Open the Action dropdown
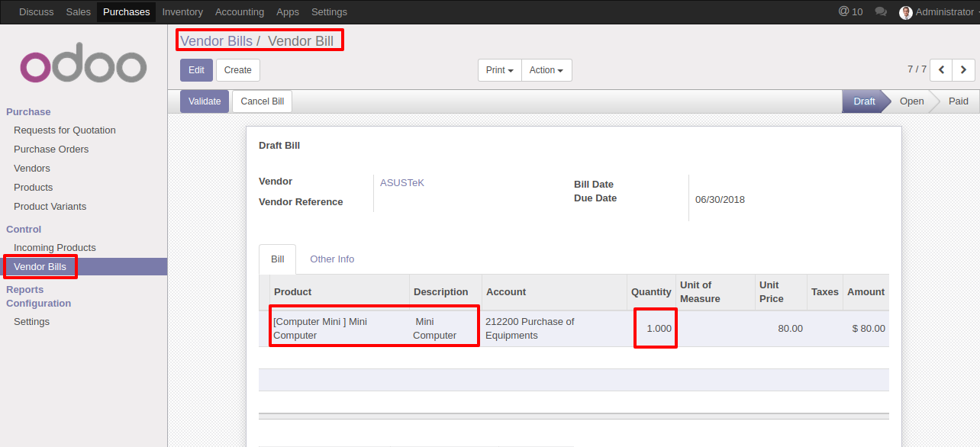Image resolution: width=980 pixels, height=447 pixels. [x=546, y=70]
